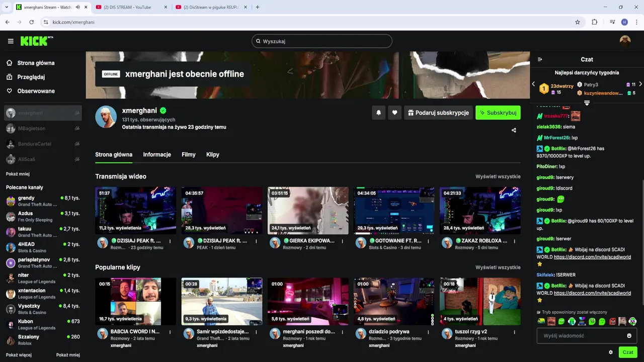Switch to the Klipy tab
644x362 pixels.
coord(213,154)
